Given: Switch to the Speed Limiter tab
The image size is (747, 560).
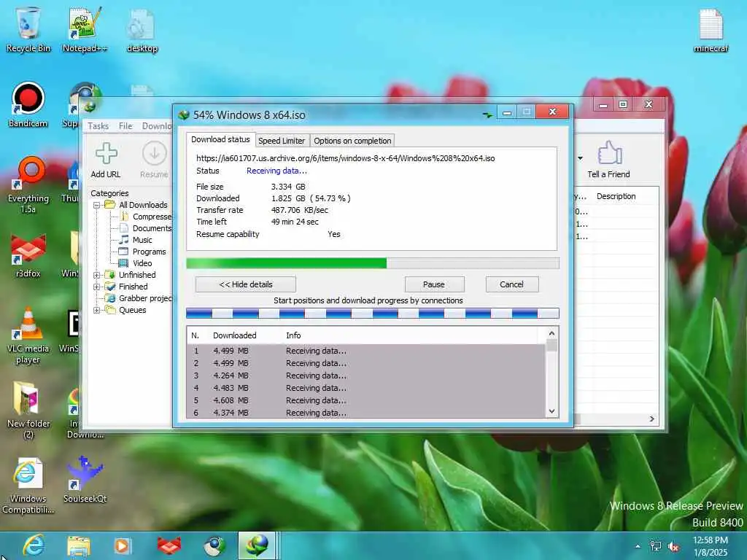Looking at the screenshot, I should click(x=281, y=141).
